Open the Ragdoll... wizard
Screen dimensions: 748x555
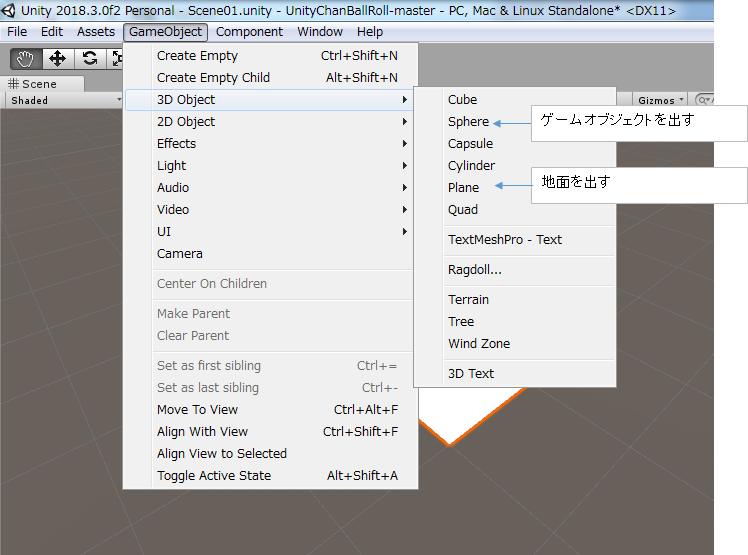515,270
